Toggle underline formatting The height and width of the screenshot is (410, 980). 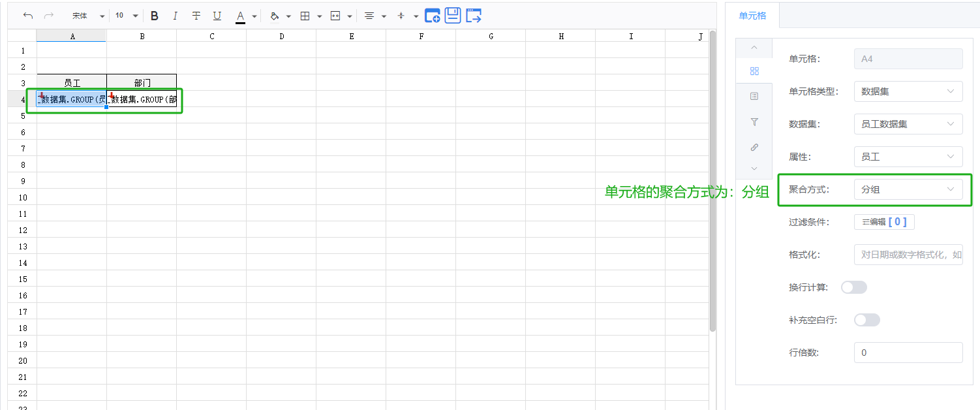tap(217, 16)
